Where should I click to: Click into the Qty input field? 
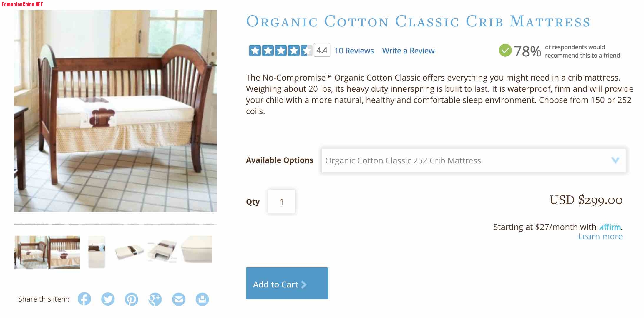(281, 202)
